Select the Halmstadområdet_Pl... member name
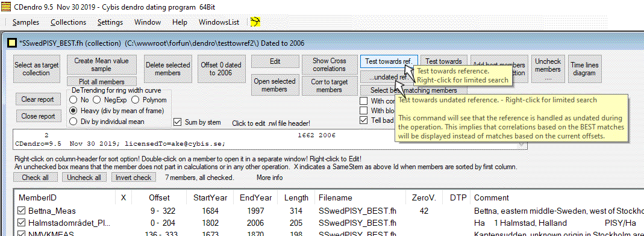 [x=70, y=223]
